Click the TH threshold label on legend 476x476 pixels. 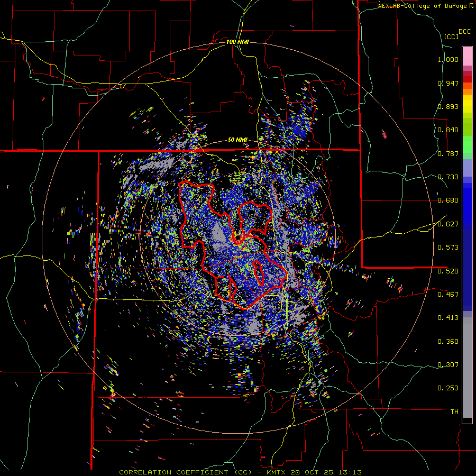coord(454,412)
